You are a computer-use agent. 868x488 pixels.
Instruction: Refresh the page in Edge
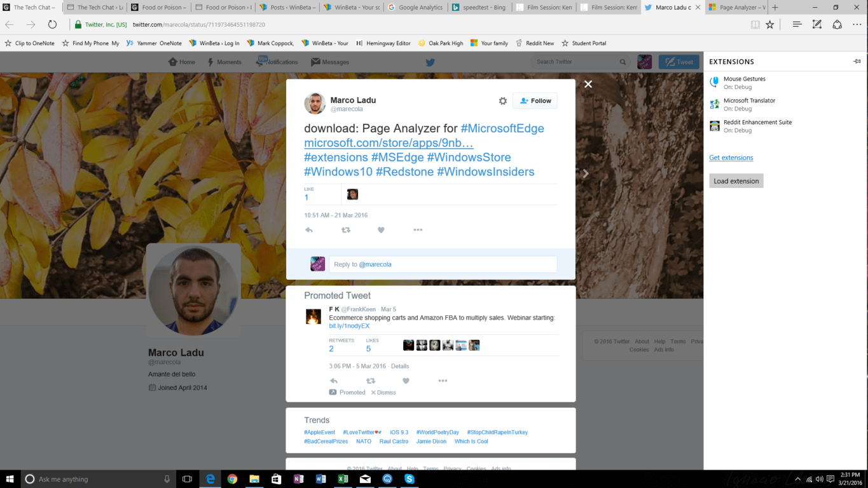click(52, 24)
